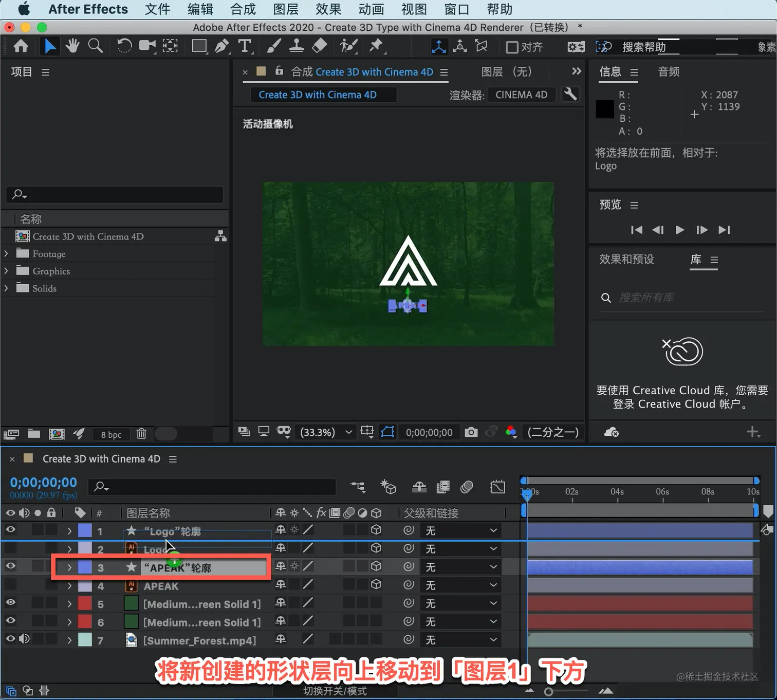Select the Unified Camera tool

click(147, 46)
